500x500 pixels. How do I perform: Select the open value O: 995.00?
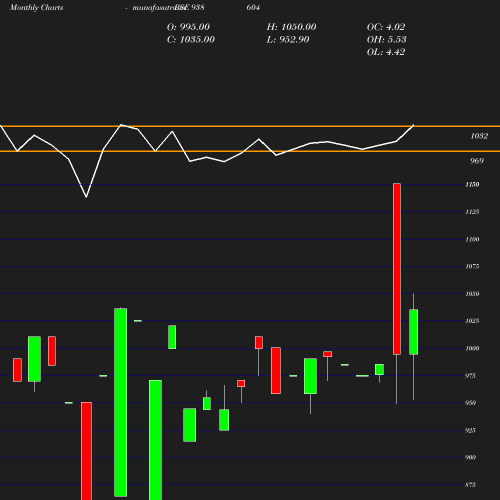188,27
